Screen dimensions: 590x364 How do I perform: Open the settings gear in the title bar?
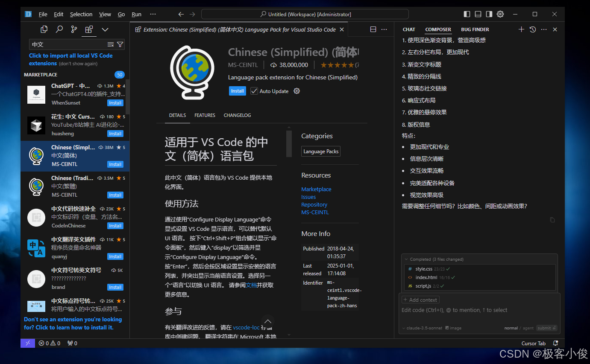point(500,14)
